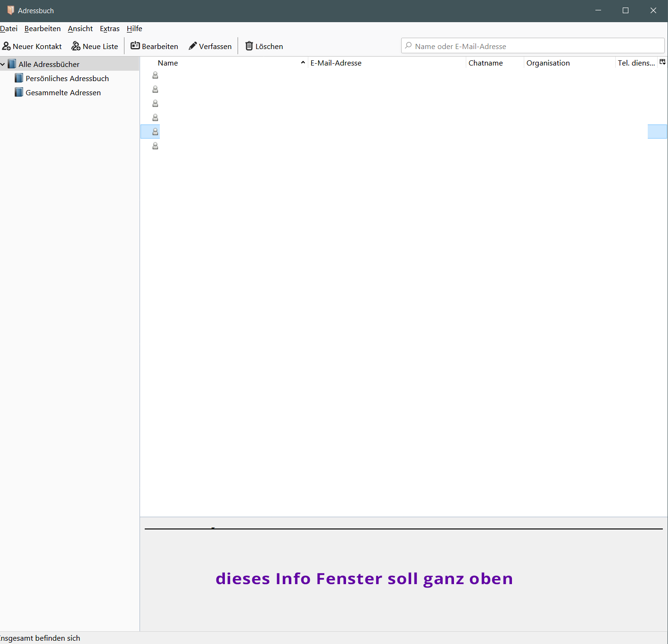This screenshot has width=668, height=644.
Task: Open the Datei menu
Action: coord(8,29)
